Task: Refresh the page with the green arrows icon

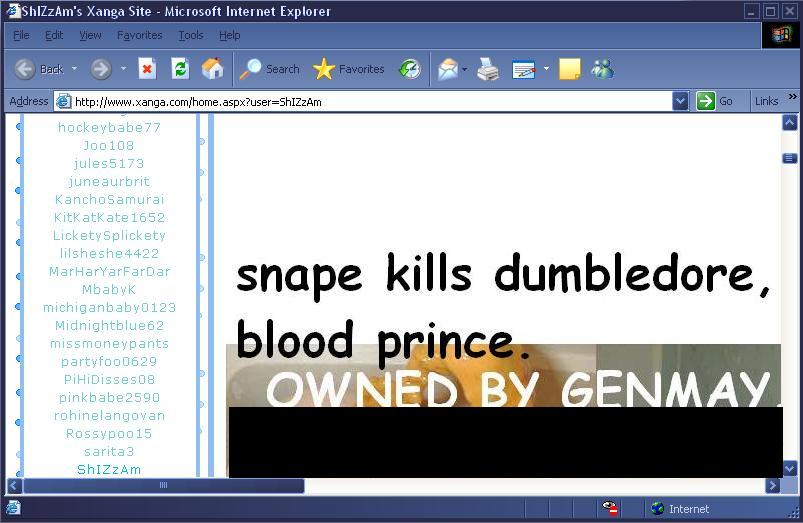Action: [x=180, y=69]
